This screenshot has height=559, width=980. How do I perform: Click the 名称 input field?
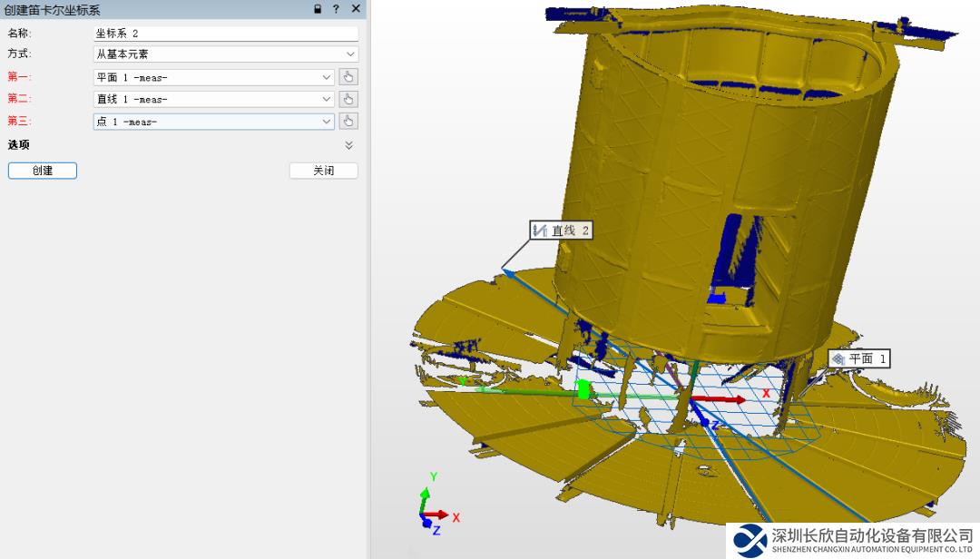tap(225, 34)
